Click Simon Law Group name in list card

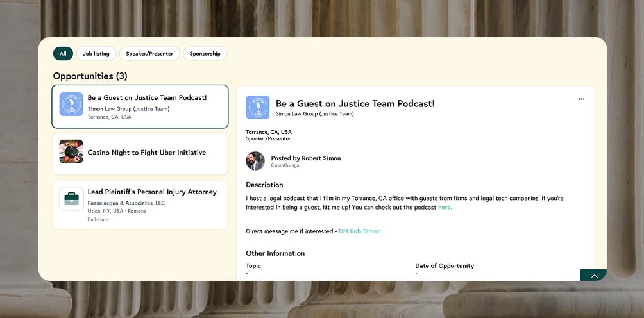[x=128, y=109]
